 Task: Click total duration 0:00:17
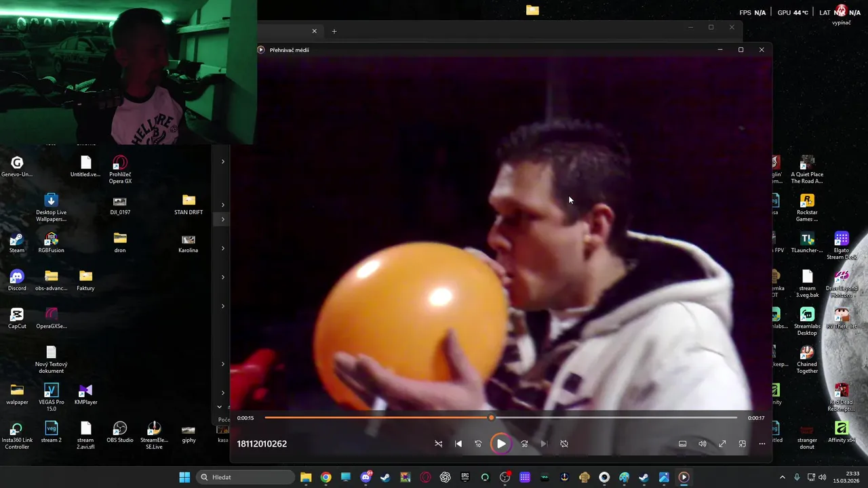(756, 418)
